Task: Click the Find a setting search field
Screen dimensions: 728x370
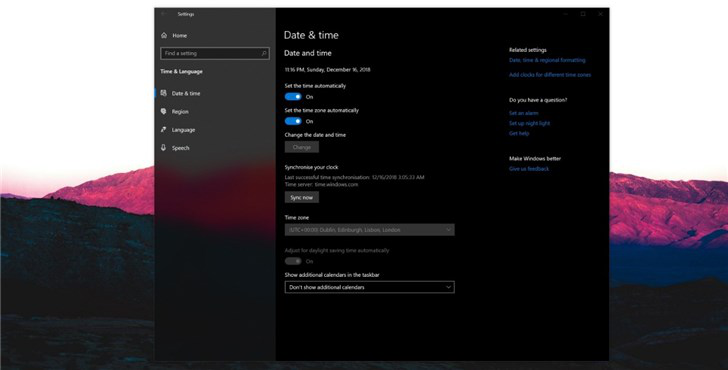Action: (x=214, y=53)
